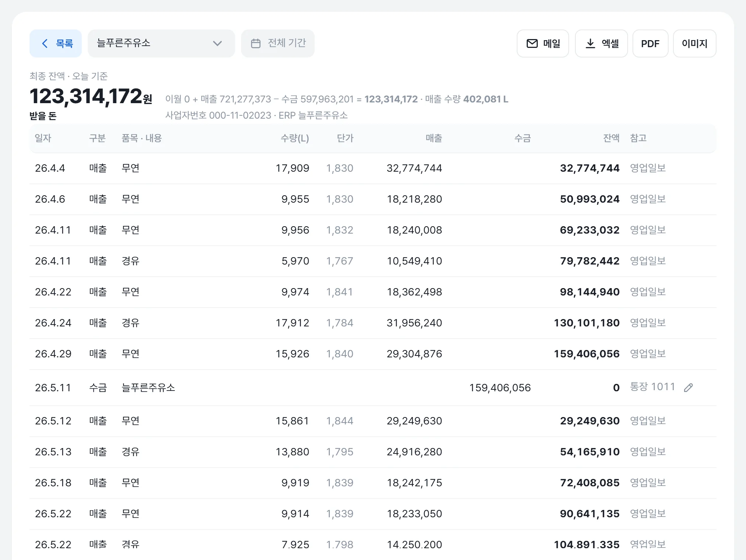Click the 수금 column header
Viewport: 746px width, 560px height.
pyautogui.click(x=523, y=138)
